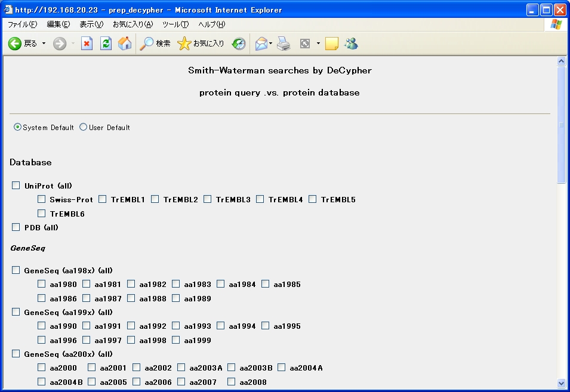Open the お気に入り(A) menu
Viewport: 570px width, 392px height.
(x=133, y=24)
